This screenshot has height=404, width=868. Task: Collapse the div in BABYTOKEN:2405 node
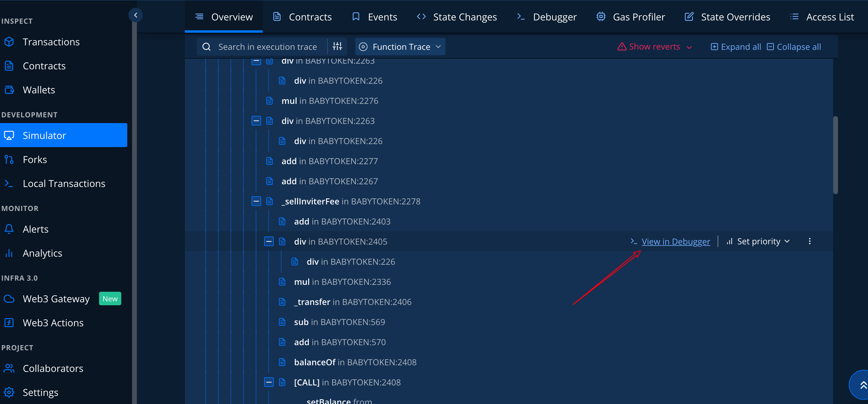[x=269, y=241]
